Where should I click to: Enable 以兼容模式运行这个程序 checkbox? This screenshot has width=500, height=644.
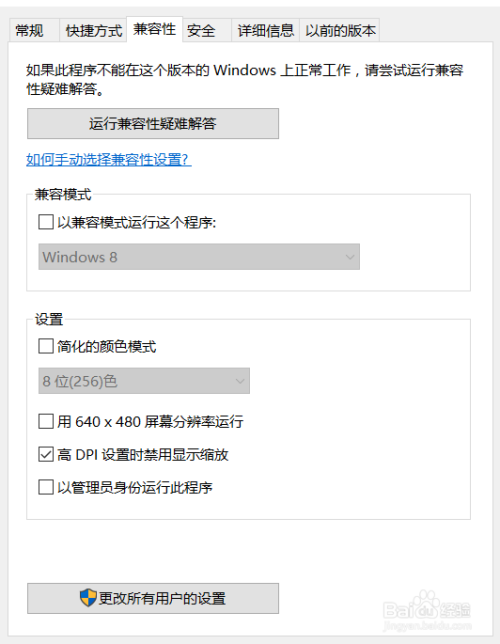pos(46,222)
